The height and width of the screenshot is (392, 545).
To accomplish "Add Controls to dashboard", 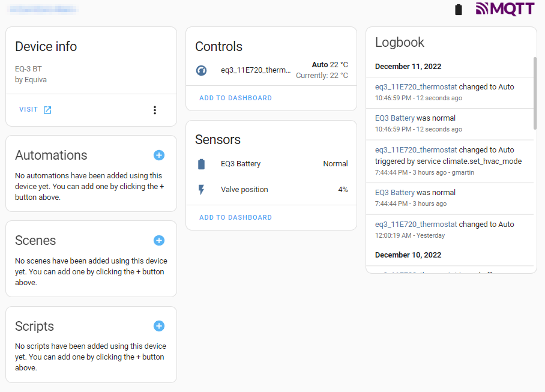I will (235, 98).
